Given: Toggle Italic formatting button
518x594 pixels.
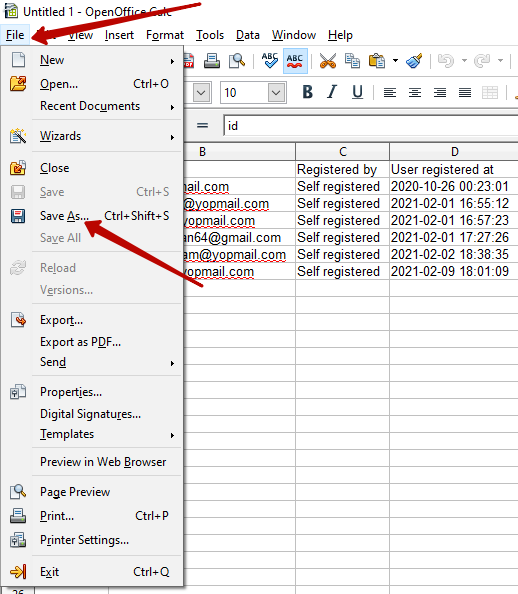Looking at the screenshot, I should click(332, 92).
